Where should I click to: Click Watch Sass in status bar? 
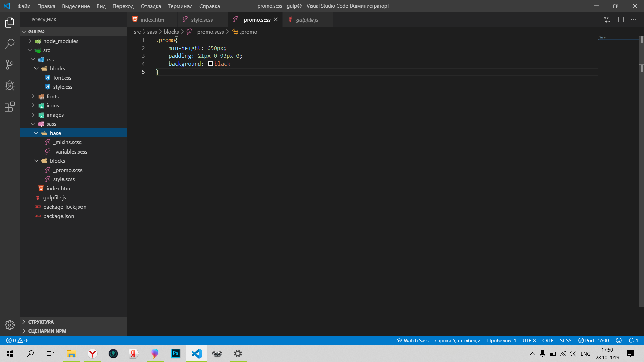413,340
